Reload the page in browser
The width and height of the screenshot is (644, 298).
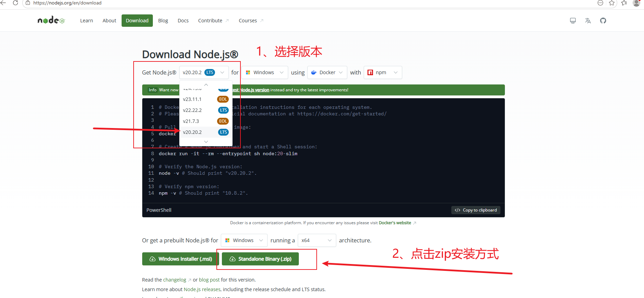point(15,3)
